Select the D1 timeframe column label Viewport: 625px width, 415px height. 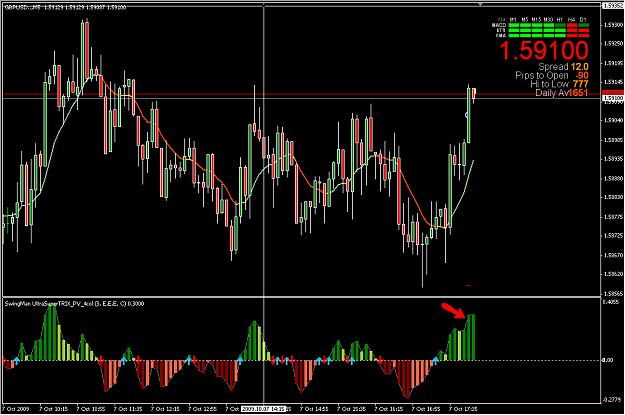[x=583, y=20]
